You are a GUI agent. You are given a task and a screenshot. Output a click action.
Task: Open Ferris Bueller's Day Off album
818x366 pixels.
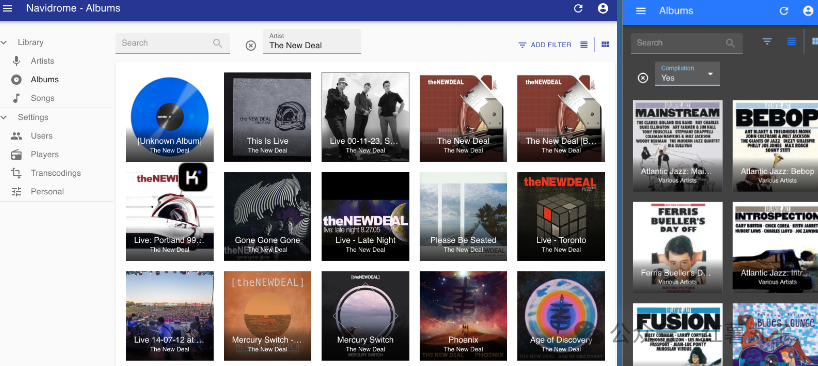(678, 248)
